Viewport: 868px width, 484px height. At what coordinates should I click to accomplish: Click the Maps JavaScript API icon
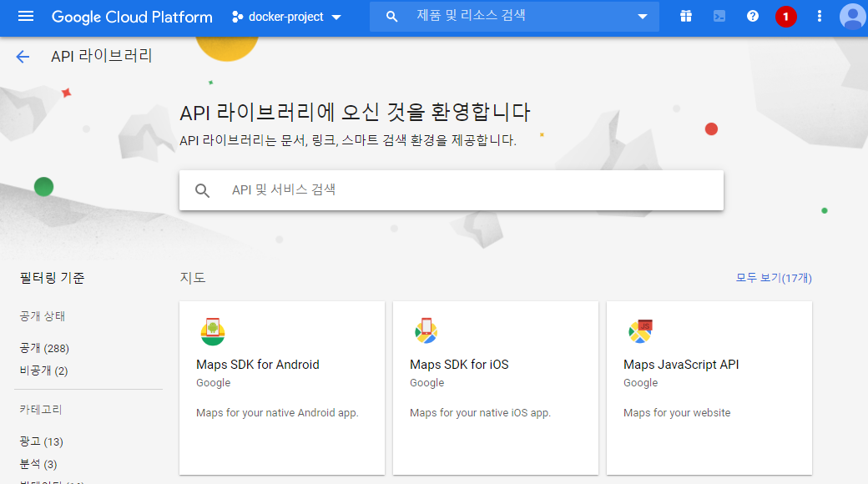tap(640, 331)
